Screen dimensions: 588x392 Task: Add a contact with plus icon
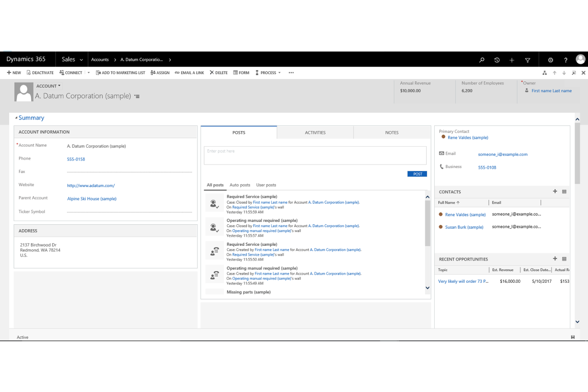pyautogui.click(x=555, y=191)
